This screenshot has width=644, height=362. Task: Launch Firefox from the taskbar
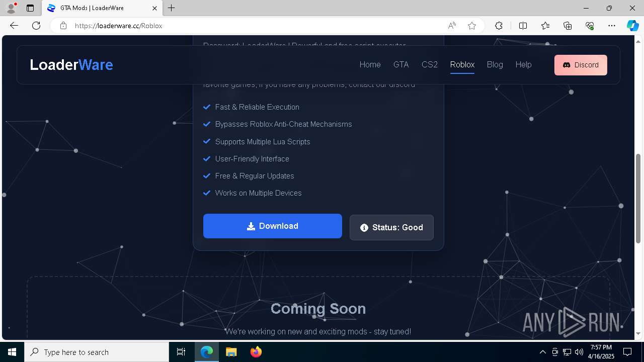point(256,352)
